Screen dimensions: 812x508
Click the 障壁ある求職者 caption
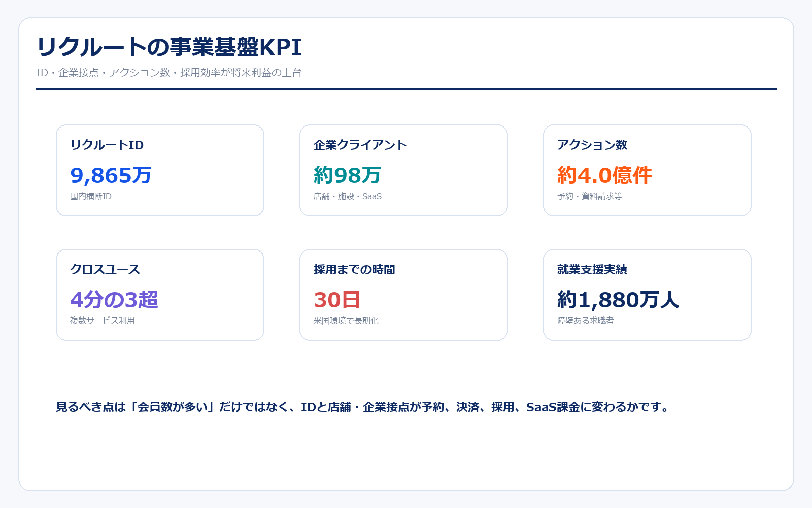(586, 321)
